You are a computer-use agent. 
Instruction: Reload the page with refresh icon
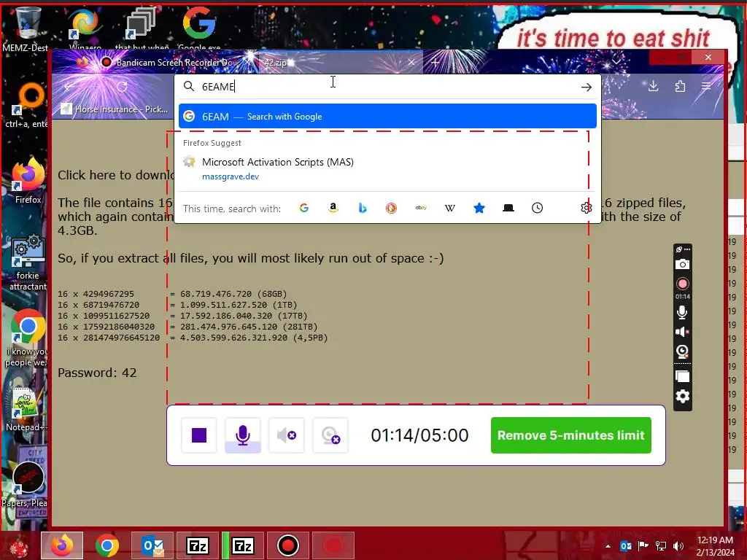coord(122,87)
